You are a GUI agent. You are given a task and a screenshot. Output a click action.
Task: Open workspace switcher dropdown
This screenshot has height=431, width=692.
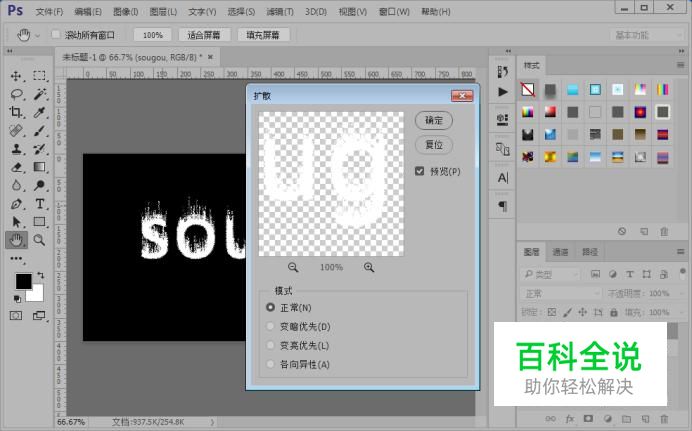[x=648, y=35]
